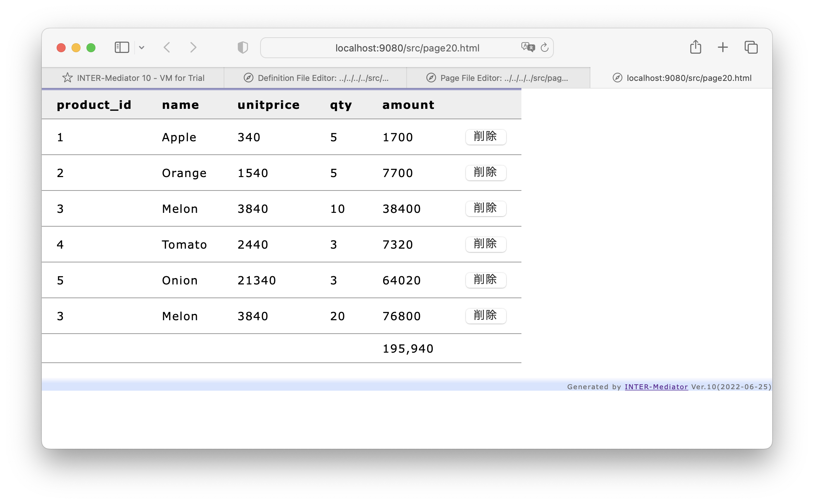Viewport: 814px width, 504px height.
Task: Click unit price 1540 in Orange row
Action: click(x=253, y=173)
